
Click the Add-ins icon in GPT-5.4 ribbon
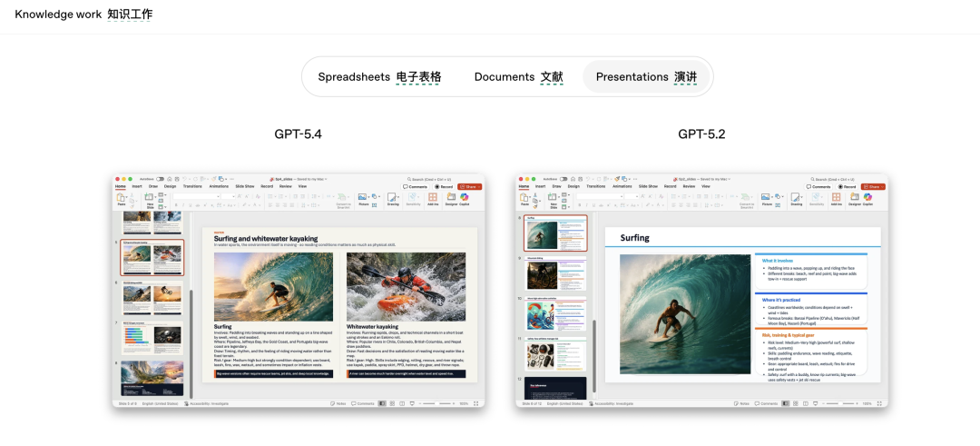point(432,197)
